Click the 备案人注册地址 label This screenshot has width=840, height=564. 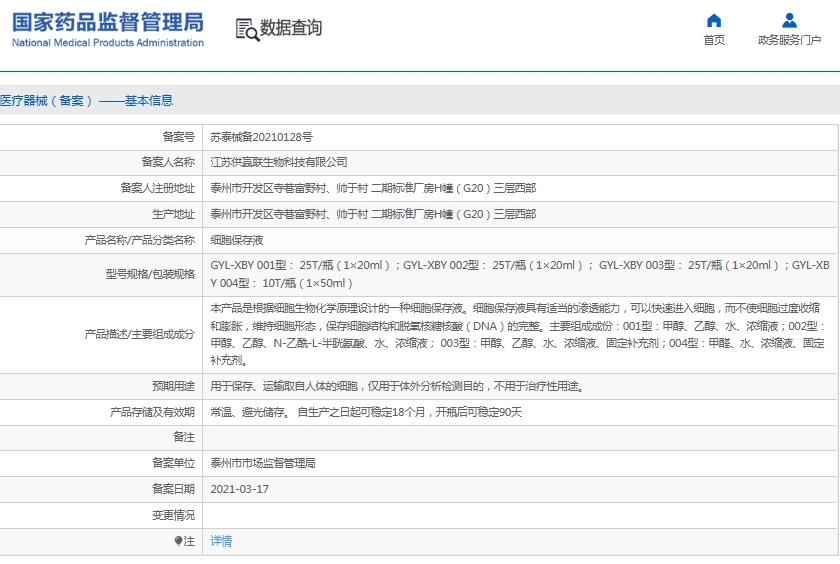coord(157,188)
